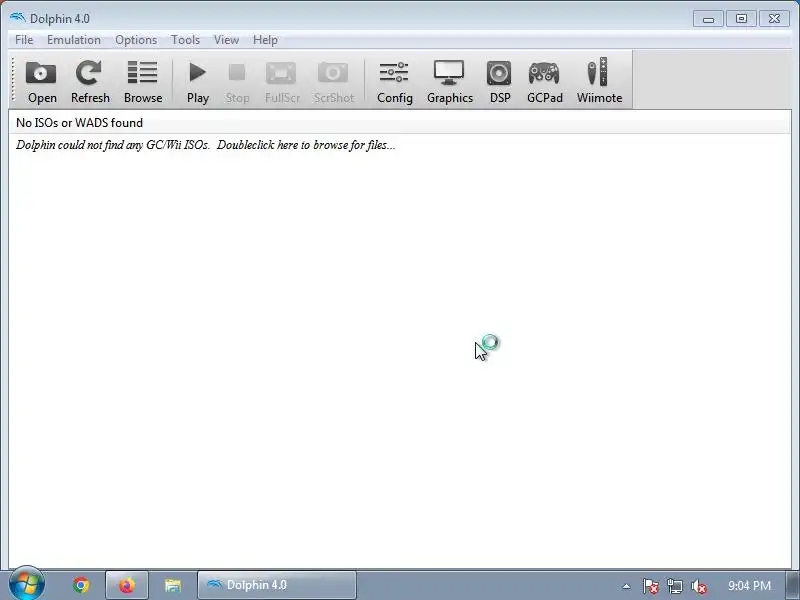Click the Show Desktop strip beside the clock
Screen dimensions: 800x600
[793, 585]
